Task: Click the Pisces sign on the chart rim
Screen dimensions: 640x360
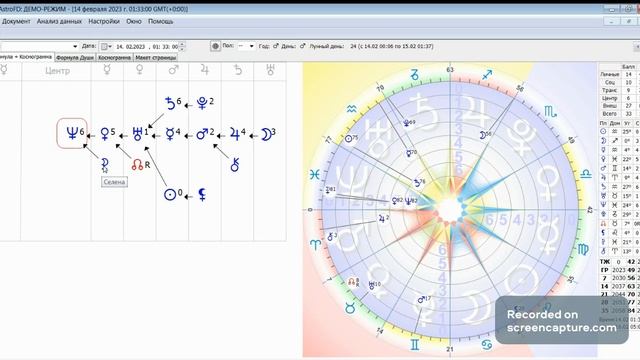Action: click(x=314, y=175)
